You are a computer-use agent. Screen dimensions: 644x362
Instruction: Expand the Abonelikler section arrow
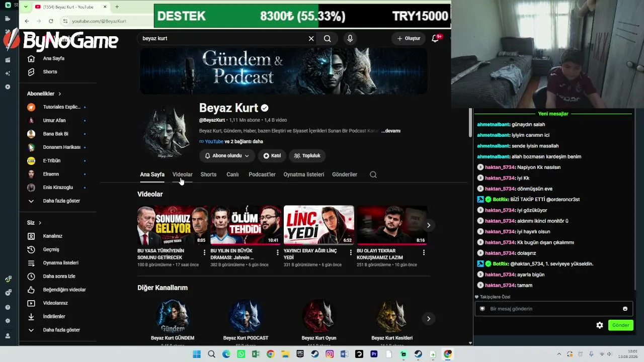pos(59,94)
